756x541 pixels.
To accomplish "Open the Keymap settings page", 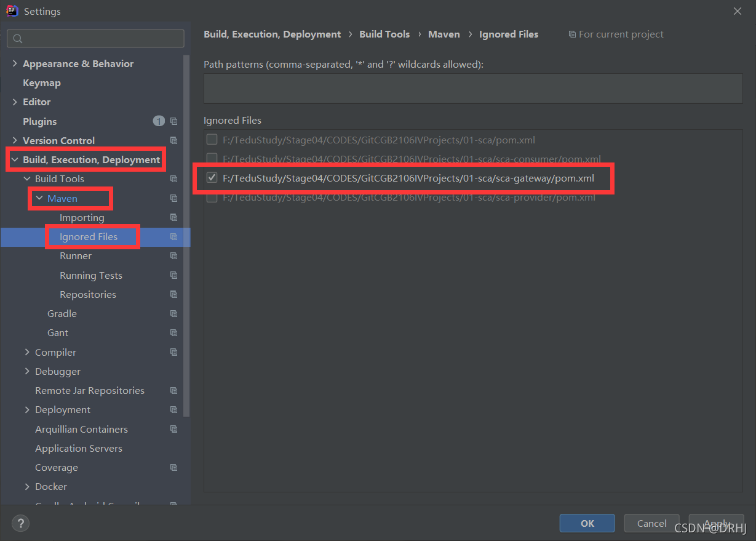I will (42, 82).
